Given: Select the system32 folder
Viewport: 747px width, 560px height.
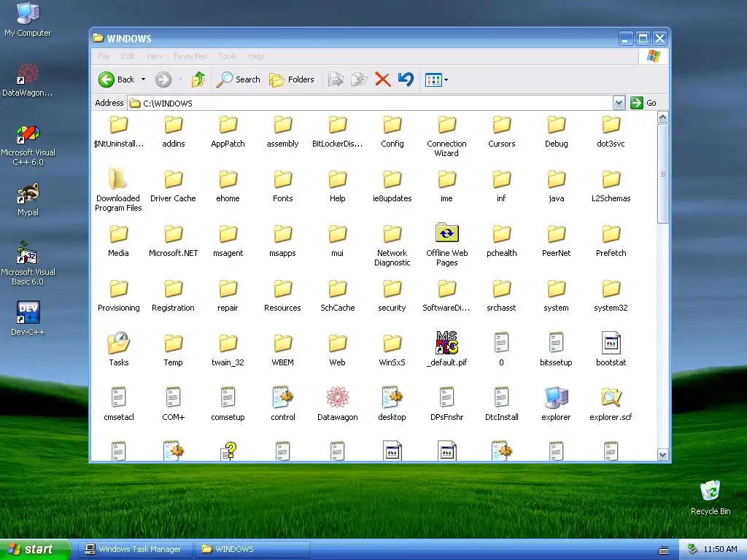Looking at the screenshot, I should pos(611,295).
